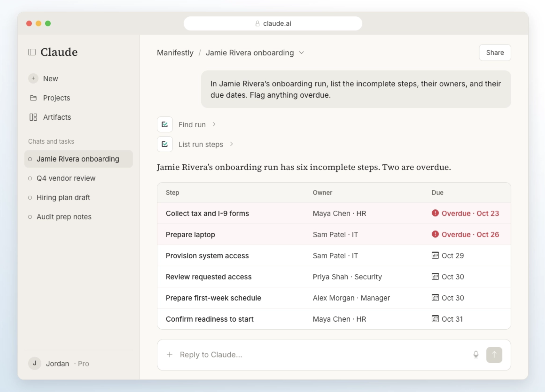Click the microphone voice input icon

pos(476,355)
